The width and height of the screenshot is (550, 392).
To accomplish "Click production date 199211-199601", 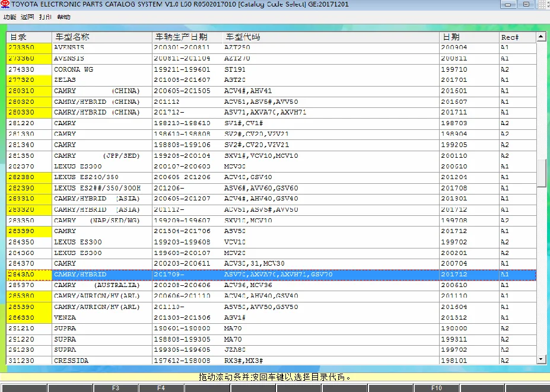I will [x=182, y=69].
